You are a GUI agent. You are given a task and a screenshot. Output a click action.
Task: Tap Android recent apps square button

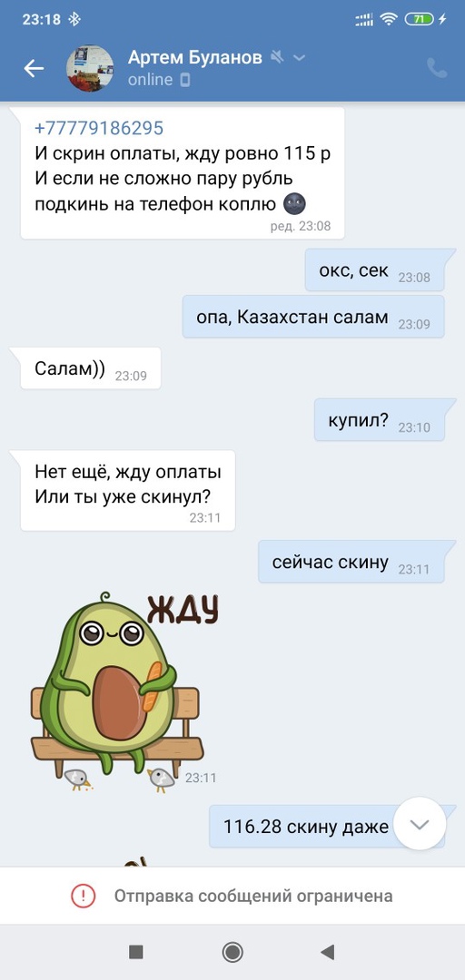click(x=136, y=952)
